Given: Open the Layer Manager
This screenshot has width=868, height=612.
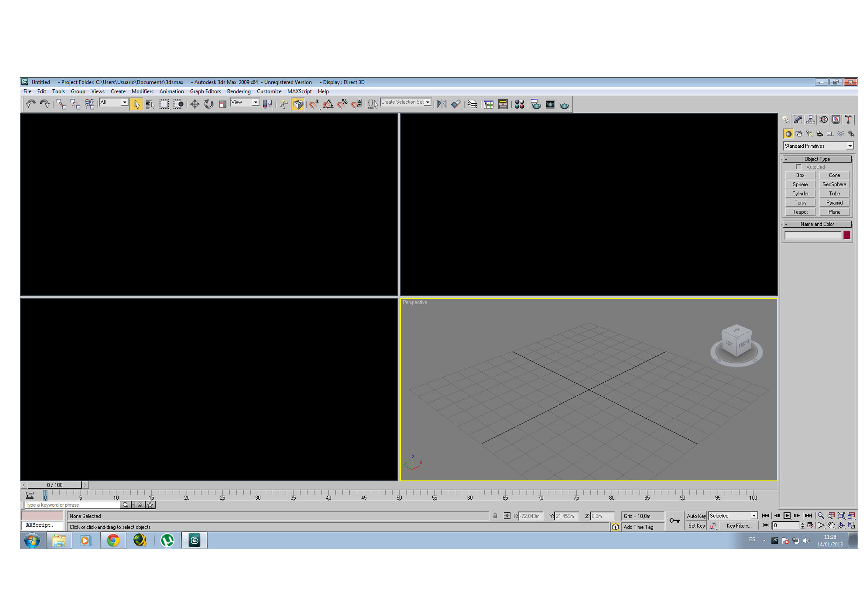Looking at the screenshot, I should (472, 104).
